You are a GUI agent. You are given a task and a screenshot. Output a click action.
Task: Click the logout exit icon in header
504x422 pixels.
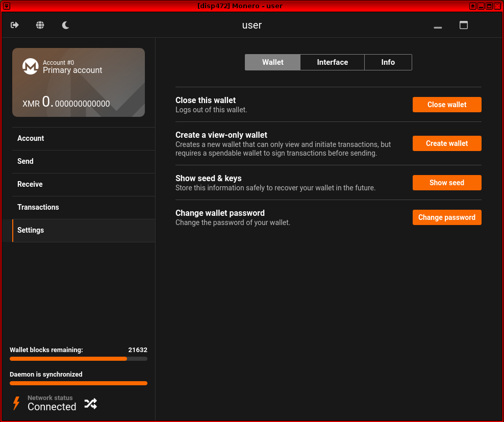tap(15, 25)
